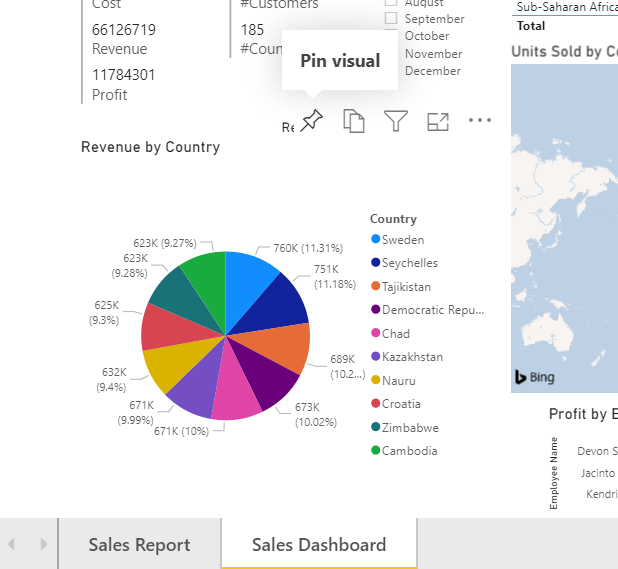The width and height of the screenshot is (618, 569).
Task: Click Chad legend entry
Action: (395, 334)
